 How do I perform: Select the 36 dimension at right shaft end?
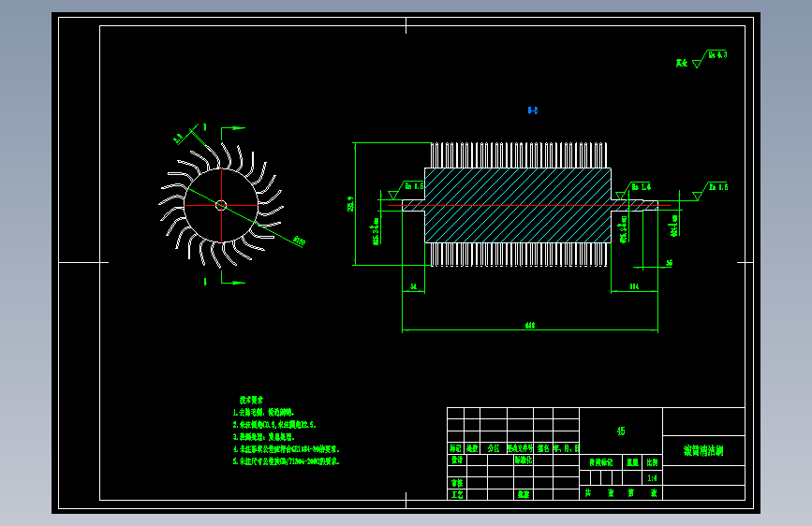[x=669, y=263]
